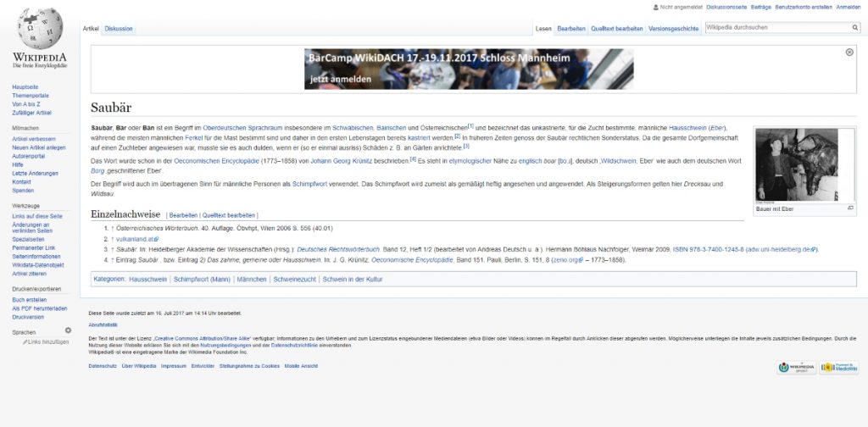The height and width of the screenshot is (427, 868).
Task: Follow the kastriert link
Action: click(x=418, y=137)
